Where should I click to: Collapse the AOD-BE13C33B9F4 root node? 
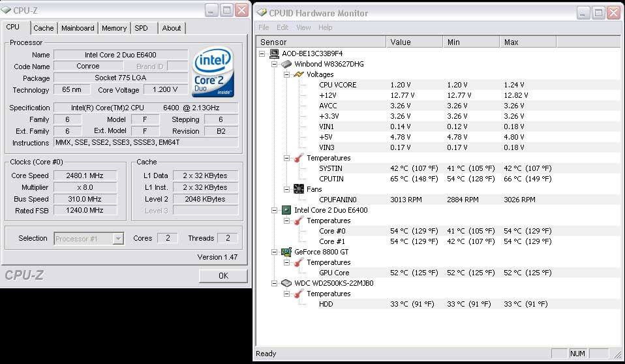262,53
